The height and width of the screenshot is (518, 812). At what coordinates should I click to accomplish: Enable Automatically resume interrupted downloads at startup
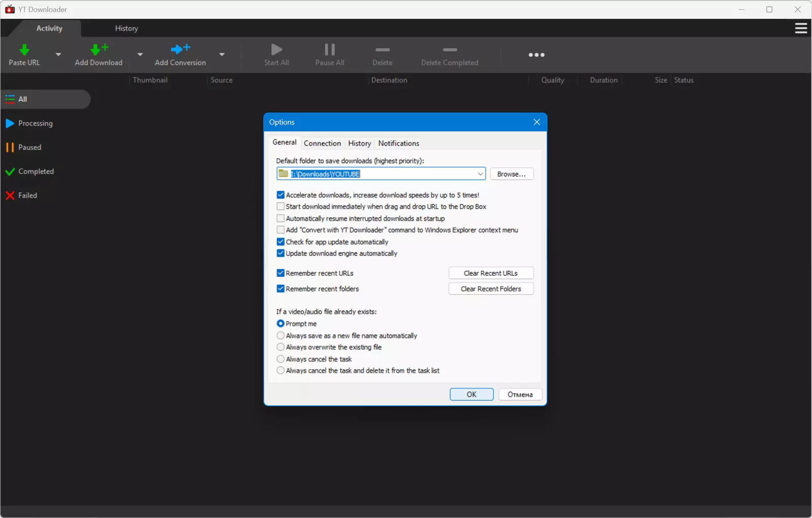click(280, 218)
